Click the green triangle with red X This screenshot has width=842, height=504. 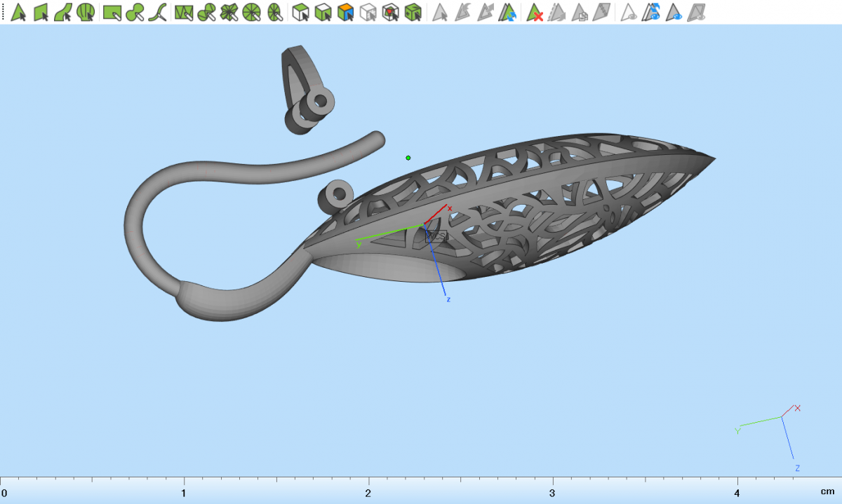[x=535, y=12]
